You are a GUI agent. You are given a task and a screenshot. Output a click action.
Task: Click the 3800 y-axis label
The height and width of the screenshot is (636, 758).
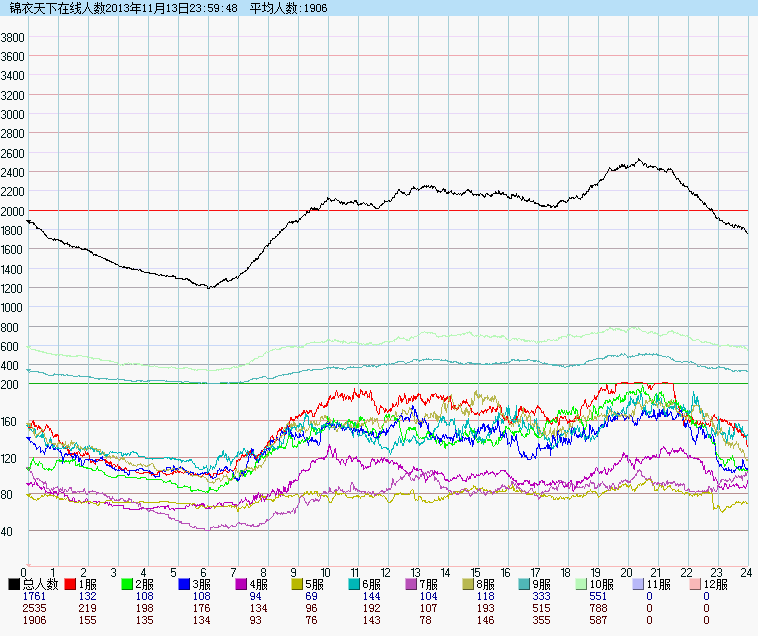coord(12,37)
